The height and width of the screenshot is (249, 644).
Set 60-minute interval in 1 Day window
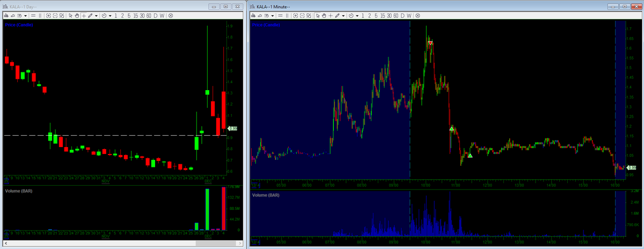(149, 16)
